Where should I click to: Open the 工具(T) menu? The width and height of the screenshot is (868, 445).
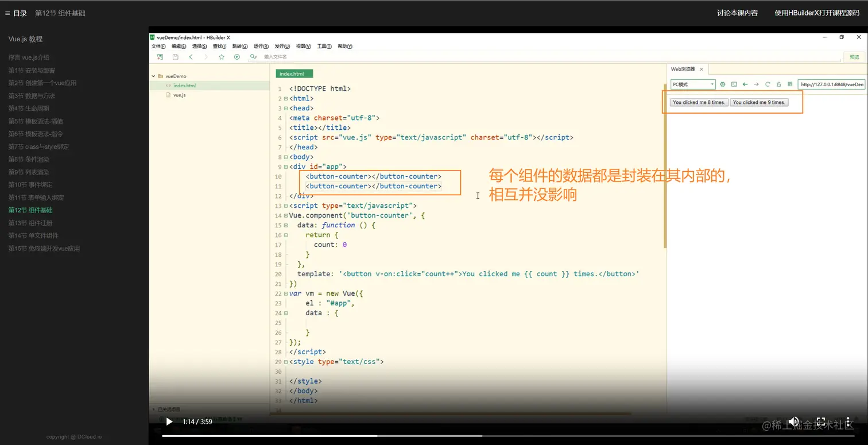click(325, 47)
